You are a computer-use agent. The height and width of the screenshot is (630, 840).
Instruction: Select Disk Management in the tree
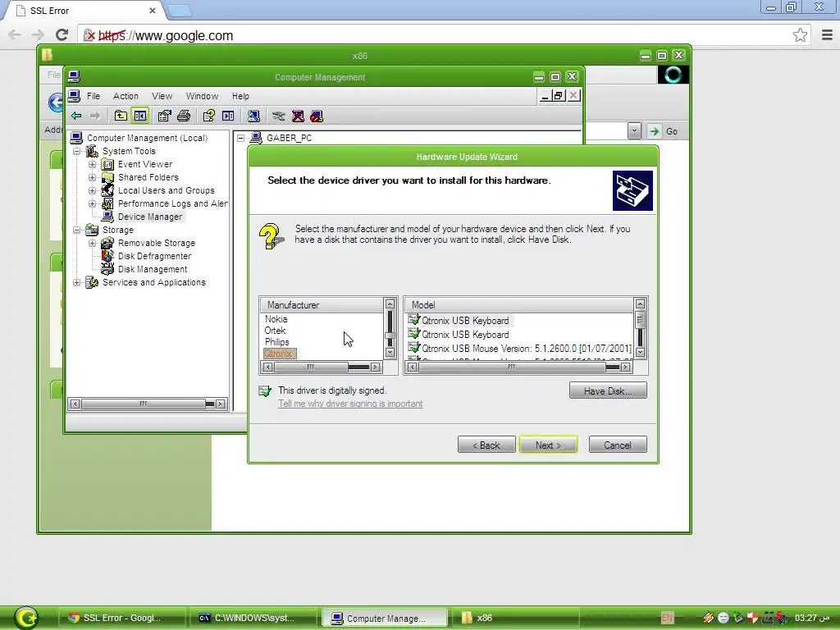tap(153, 269)
